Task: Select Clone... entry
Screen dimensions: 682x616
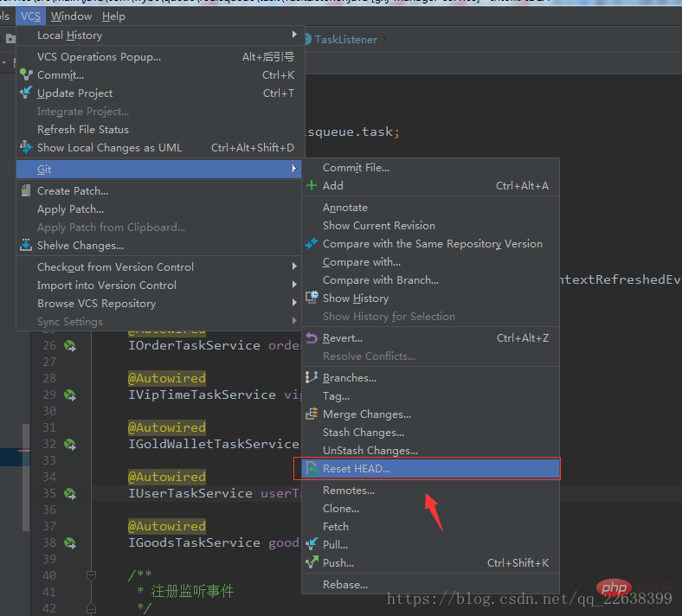Action: (430, 508)
